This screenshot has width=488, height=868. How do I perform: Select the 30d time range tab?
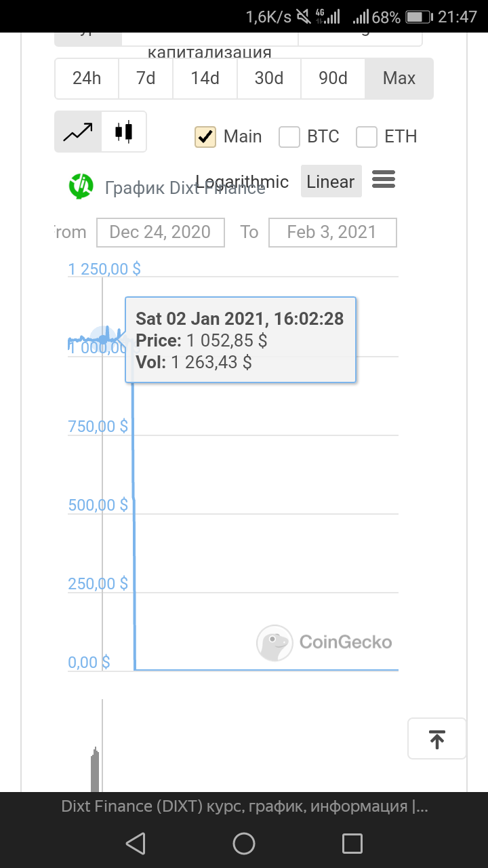coord(269,79)
